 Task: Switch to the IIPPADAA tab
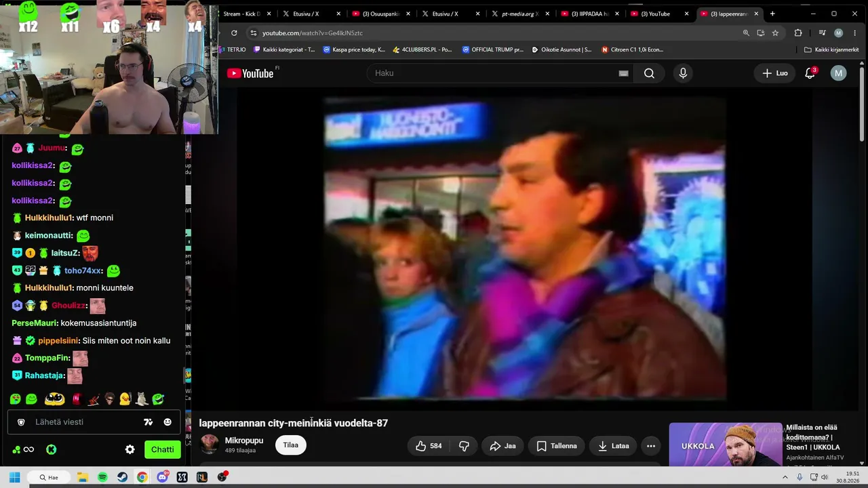(590, 14)
